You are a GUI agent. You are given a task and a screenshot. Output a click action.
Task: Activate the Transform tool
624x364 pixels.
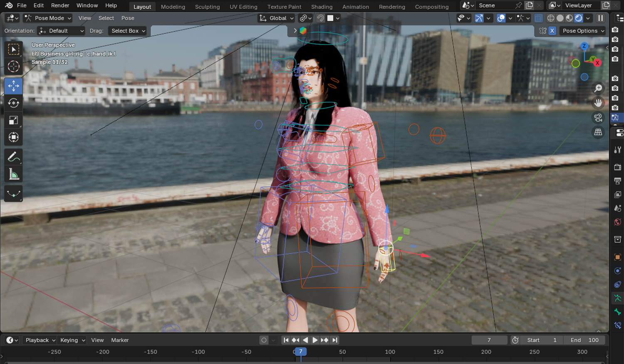[13, 137]
